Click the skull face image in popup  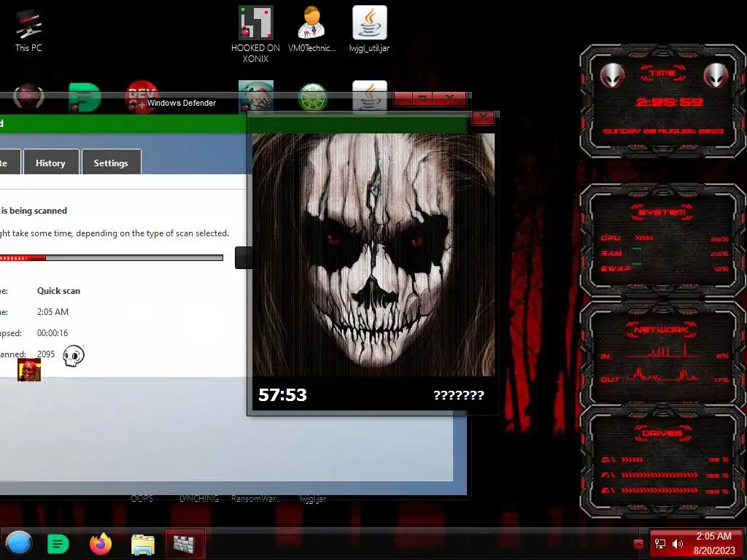point(373,254)
